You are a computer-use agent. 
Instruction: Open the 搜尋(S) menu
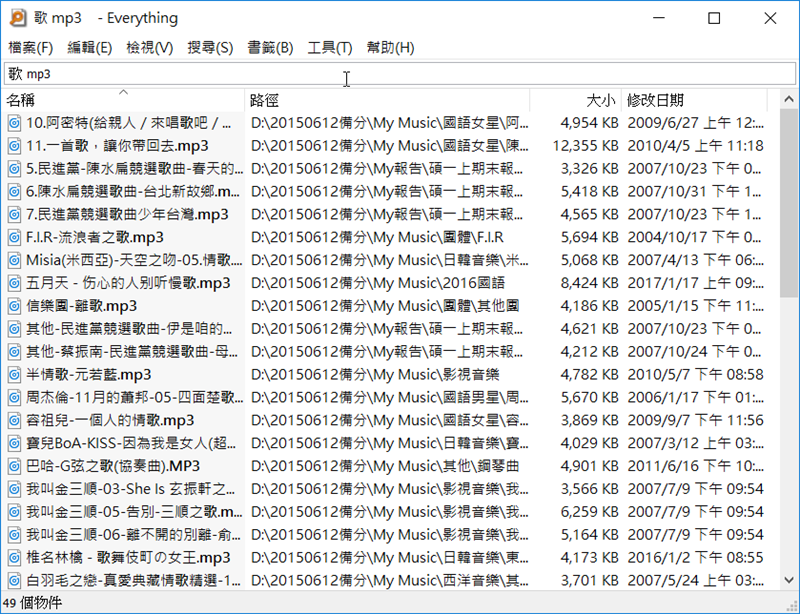pyautogui.click(x=210, y=48)
